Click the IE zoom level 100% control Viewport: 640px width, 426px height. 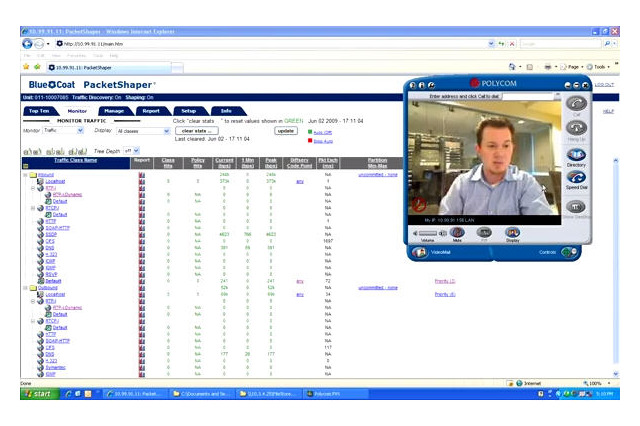click(x=596, y=383)
